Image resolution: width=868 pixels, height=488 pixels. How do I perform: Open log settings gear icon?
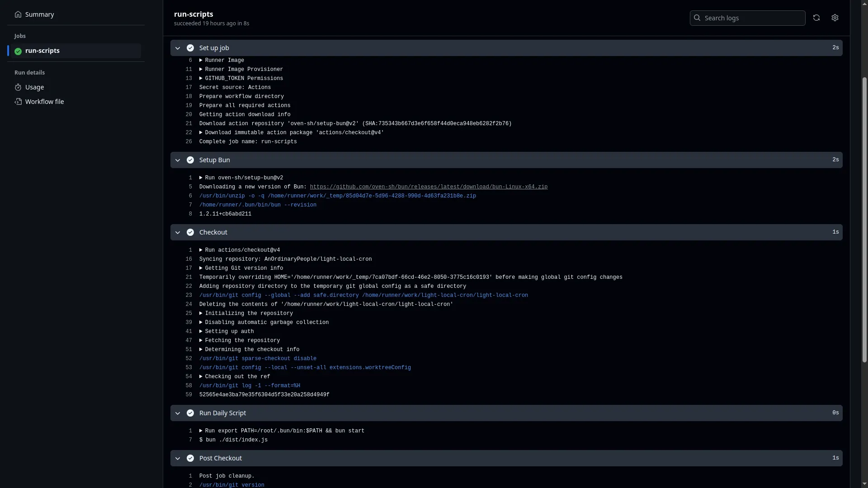[835, 18]
